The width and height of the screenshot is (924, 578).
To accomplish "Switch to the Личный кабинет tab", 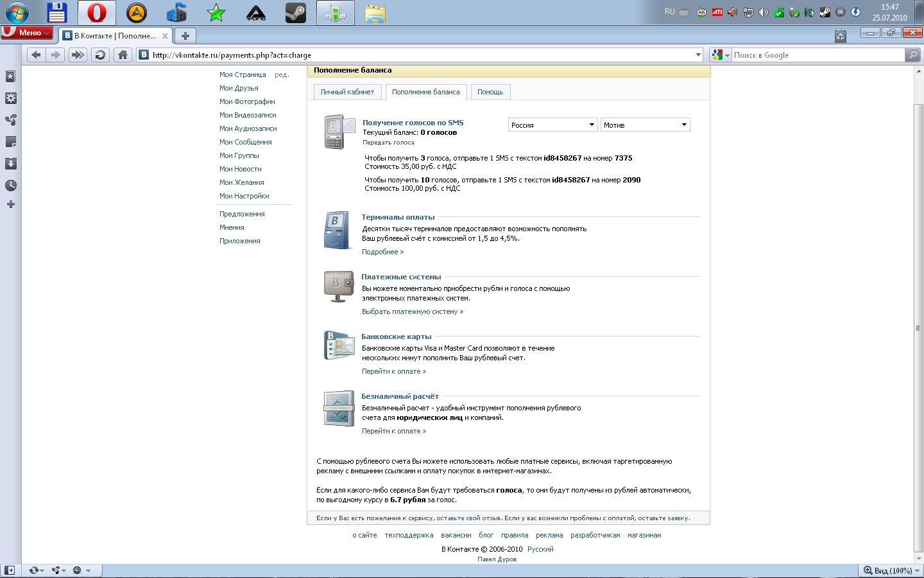I will pyautogui.click(x=347, y=92).
